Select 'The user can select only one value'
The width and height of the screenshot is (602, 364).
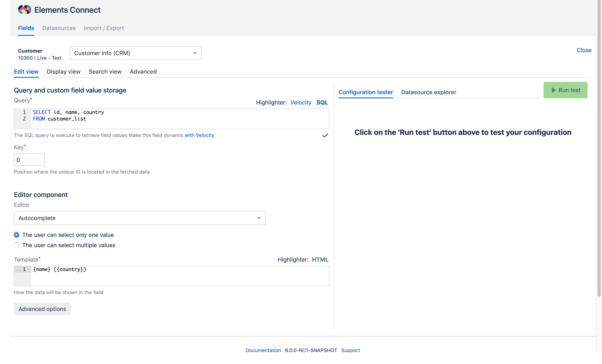(17, 235)
